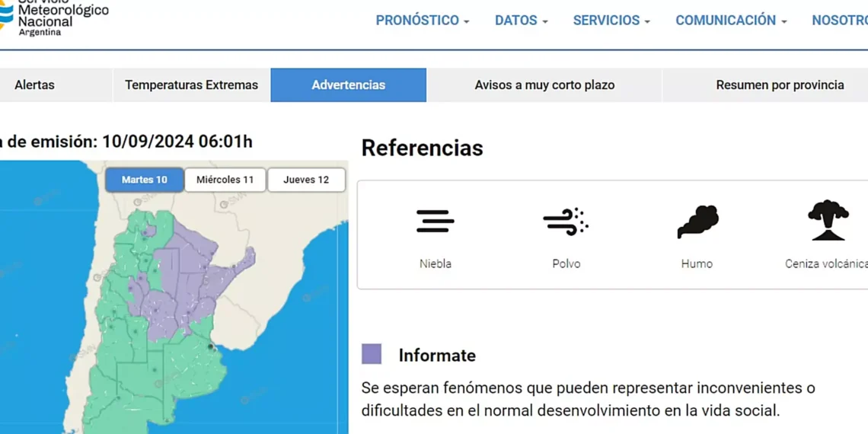Viewport: 868px width, 434px height.
Task: Open the DATOS dropdown menu
Action: click(521, 21)
